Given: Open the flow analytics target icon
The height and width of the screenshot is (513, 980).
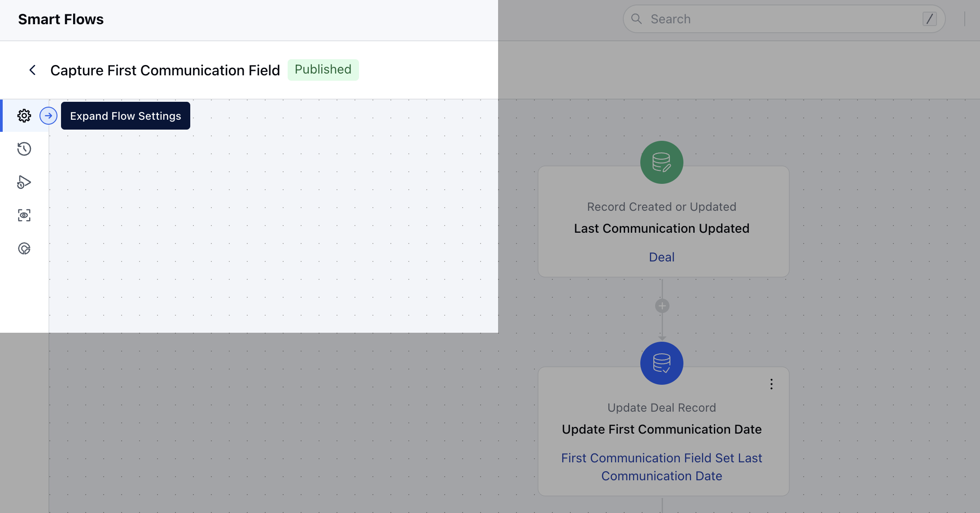Looking at the screenshot, I should (x=24, y=248).
